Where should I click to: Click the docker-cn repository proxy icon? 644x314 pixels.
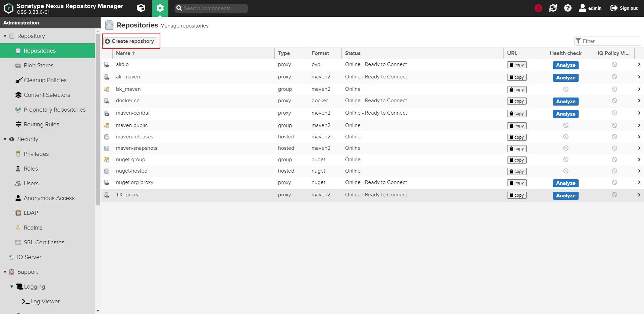coord(107,101)
